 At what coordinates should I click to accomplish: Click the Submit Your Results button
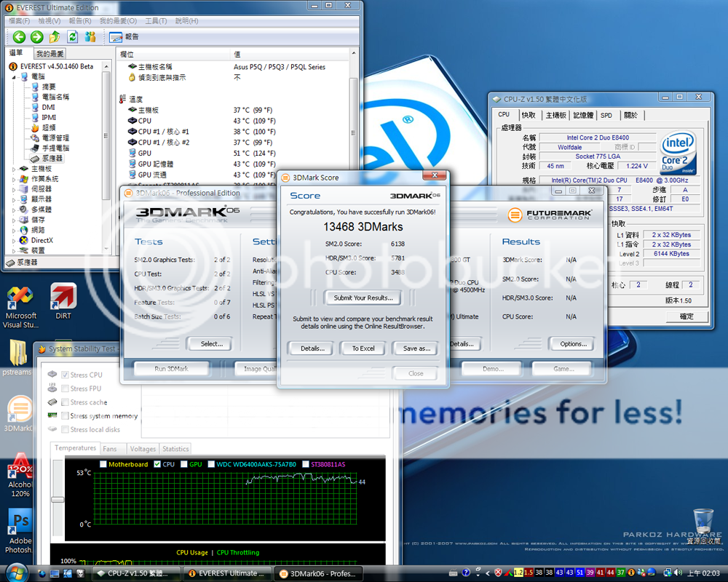(363, 298)
